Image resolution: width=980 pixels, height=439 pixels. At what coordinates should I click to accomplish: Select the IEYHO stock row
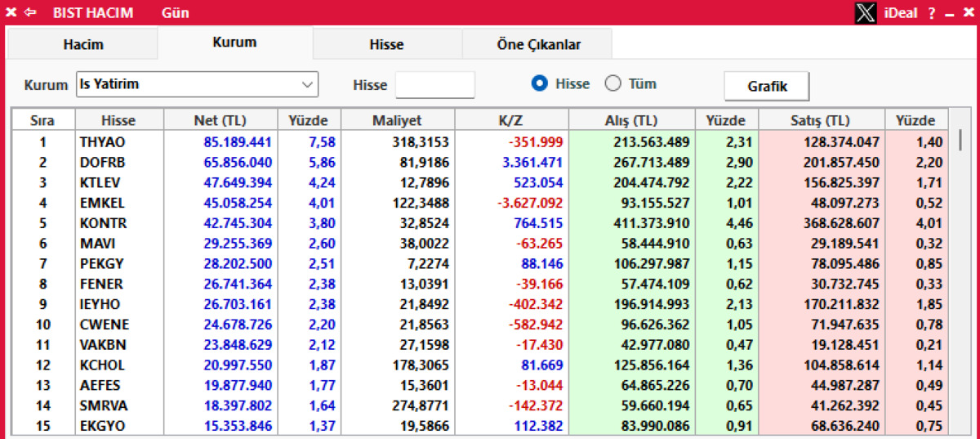pos(480,304)
